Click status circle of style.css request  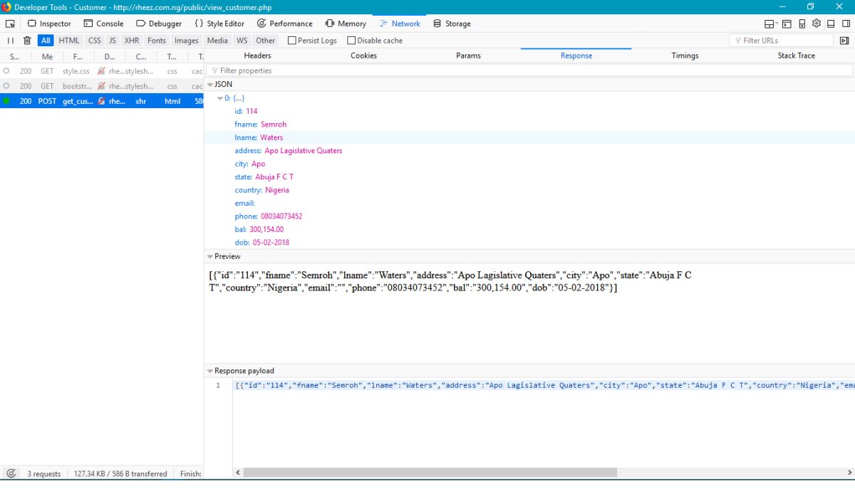[x=6, y=71]
